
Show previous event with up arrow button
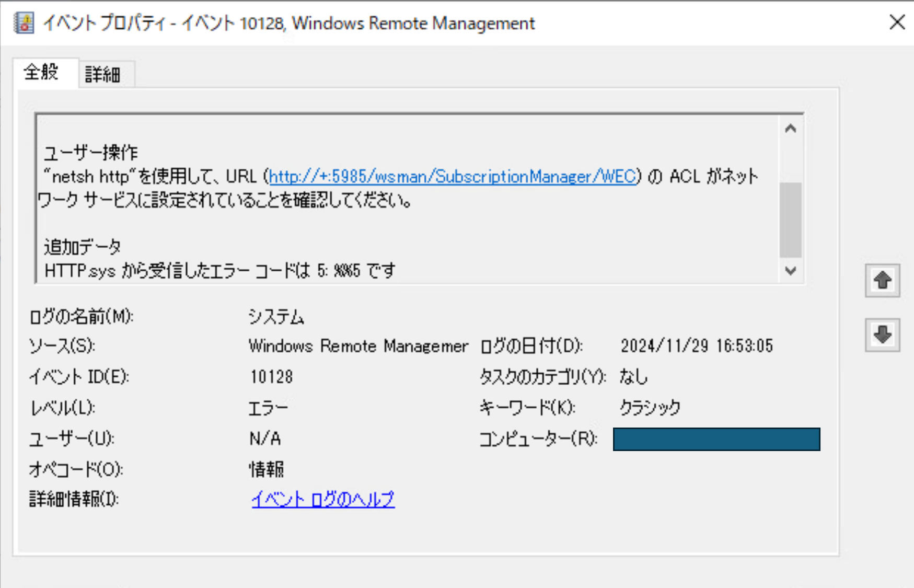pos(883,281)
